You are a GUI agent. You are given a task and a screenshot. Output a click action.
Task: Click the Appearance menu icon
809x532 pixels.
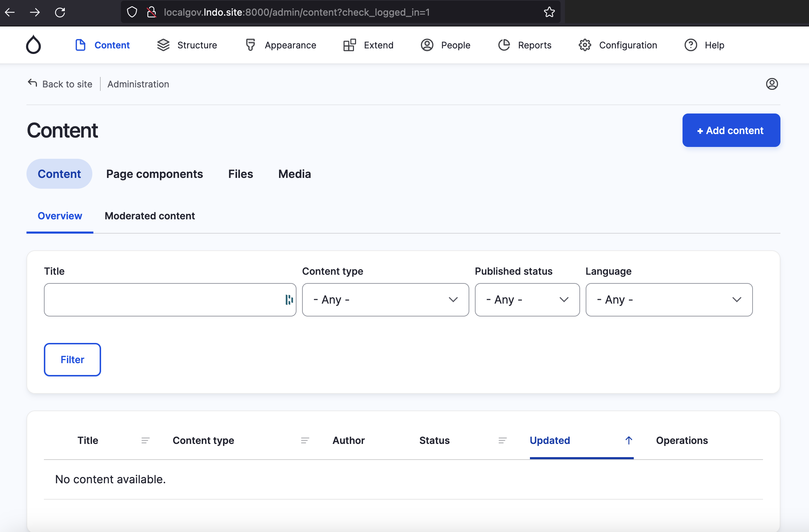(250, 45)
